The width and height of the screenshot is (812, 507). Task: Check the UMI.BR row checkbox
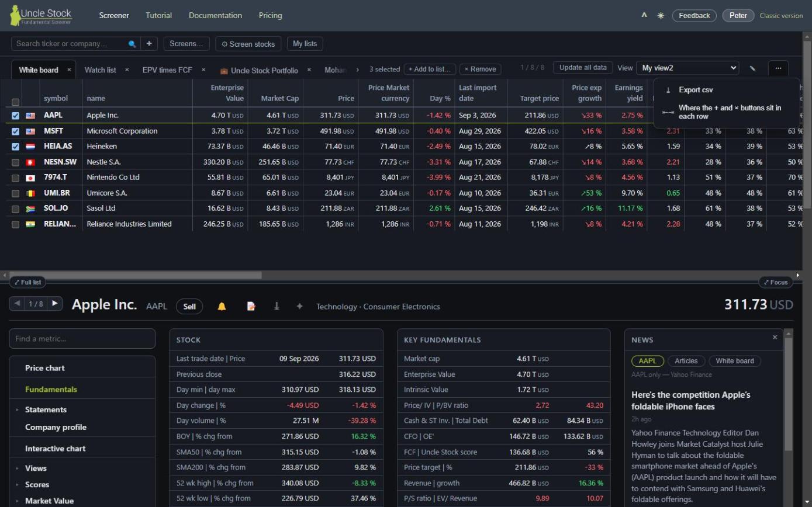point(15,193)
